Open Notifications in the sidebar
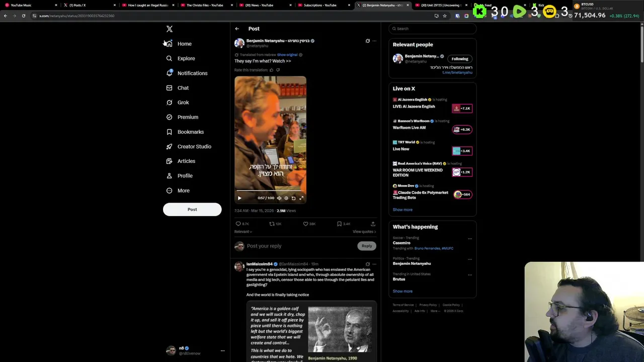This screenshot has width=644, height=362. point(187,73)
